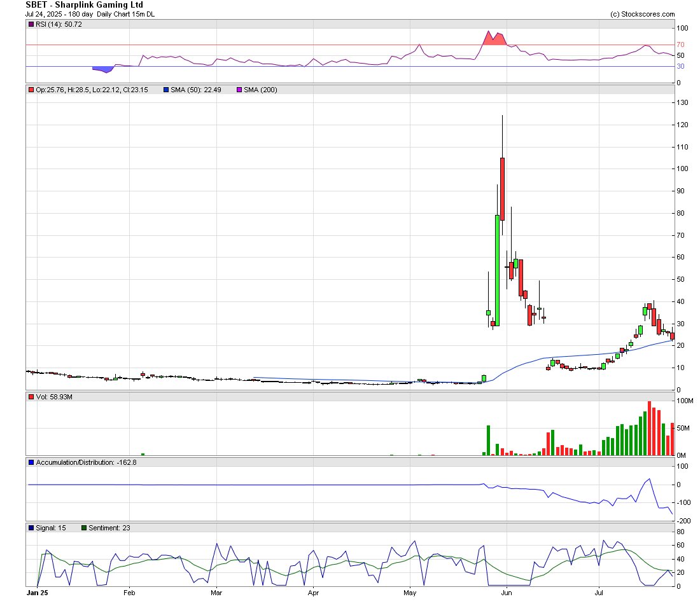Click the title 'SBET - Sharplink Gaming Ltd'
The image size is (700, 606).
[x=85, y=5]
